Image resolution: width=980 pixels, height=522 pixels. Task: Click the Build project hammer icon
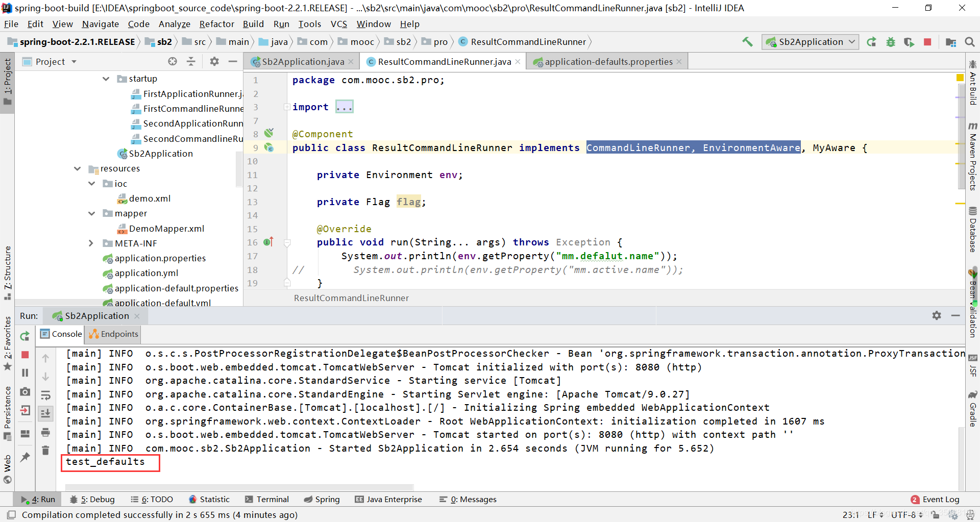[747, 42]
